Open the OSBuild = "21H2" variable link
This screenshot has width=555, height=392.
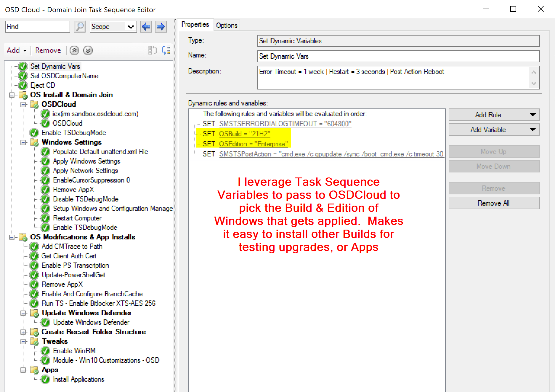point(244,134)
